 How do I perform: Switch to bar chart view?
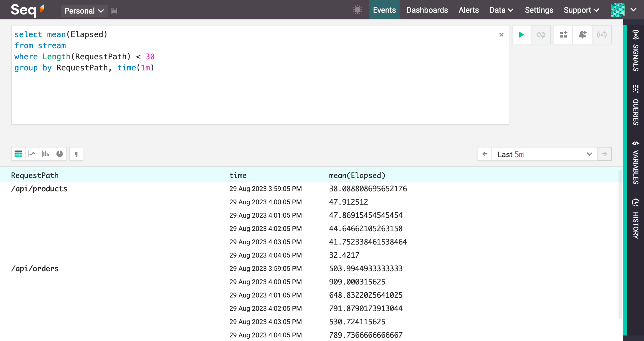(46, 154)
